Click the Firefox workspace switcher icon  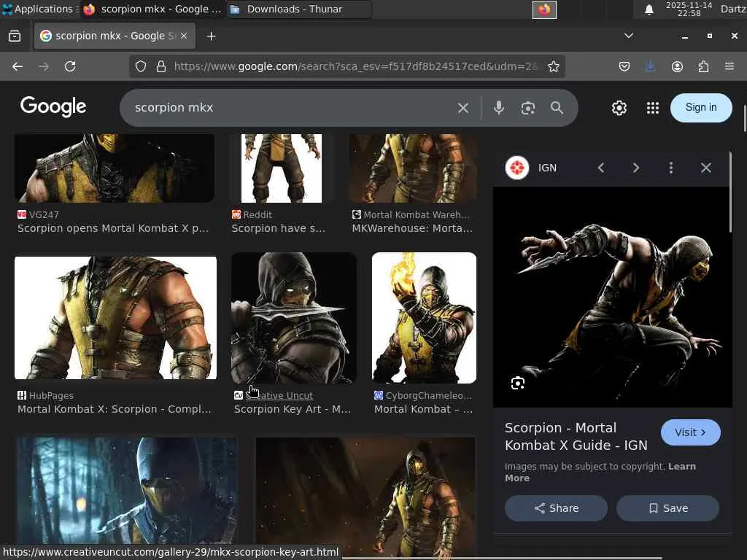(544, 9)
